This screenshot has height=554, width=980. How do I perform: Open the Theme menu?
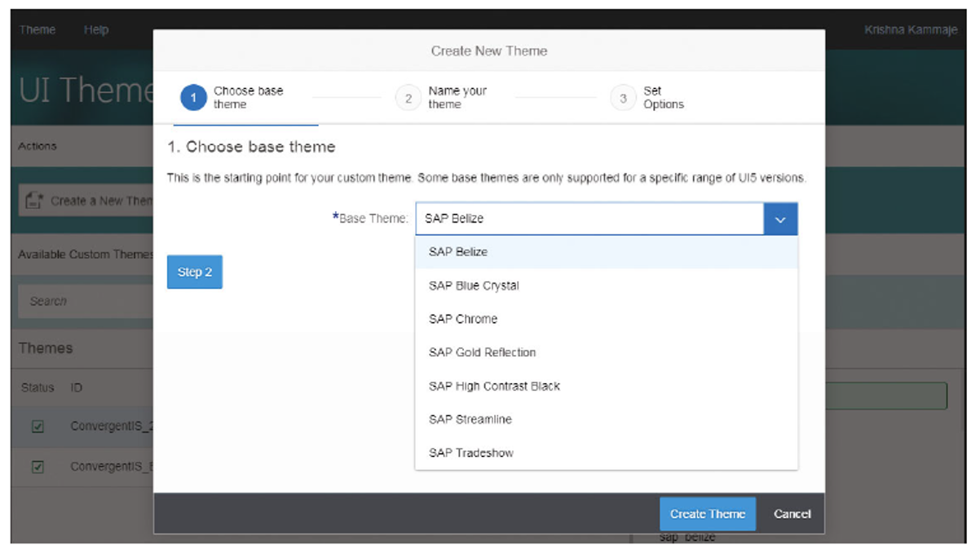[x=37, y=29]
